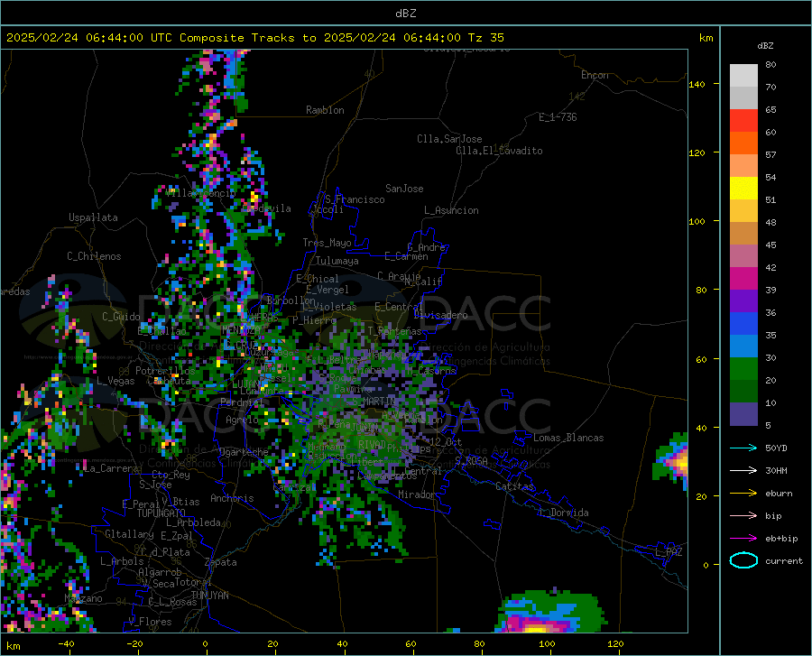
Task: Click the Encon map label
Action: 595,75
